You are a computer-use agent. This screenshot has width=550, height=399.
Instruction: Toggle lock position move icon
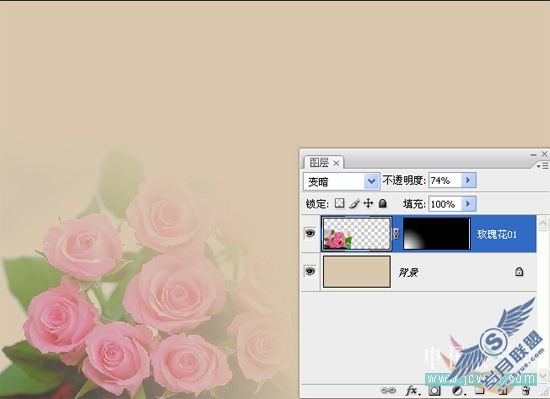(368, 203)
